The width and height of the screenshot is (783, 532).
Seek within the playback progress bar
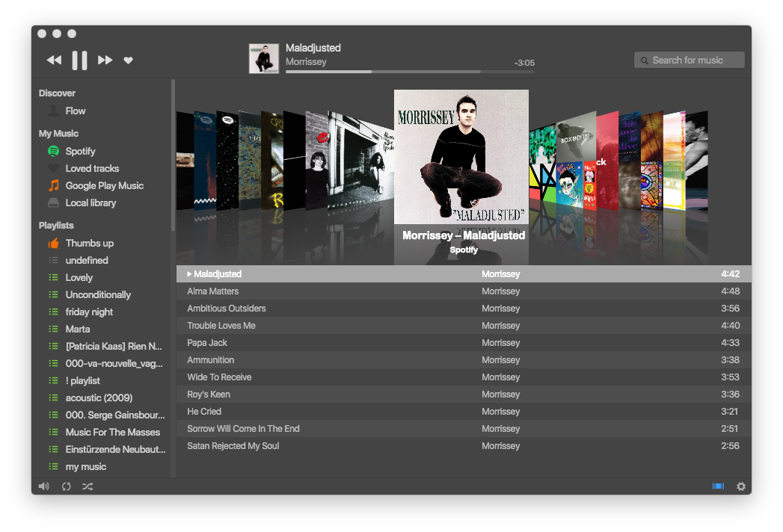(410, 72)
